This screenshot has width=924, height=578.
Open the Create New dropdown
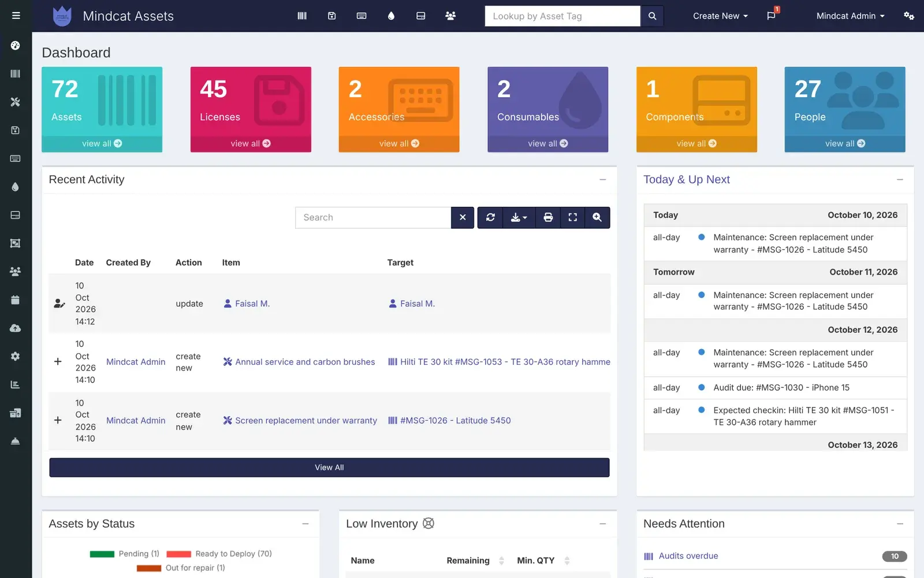click(720, 16)
